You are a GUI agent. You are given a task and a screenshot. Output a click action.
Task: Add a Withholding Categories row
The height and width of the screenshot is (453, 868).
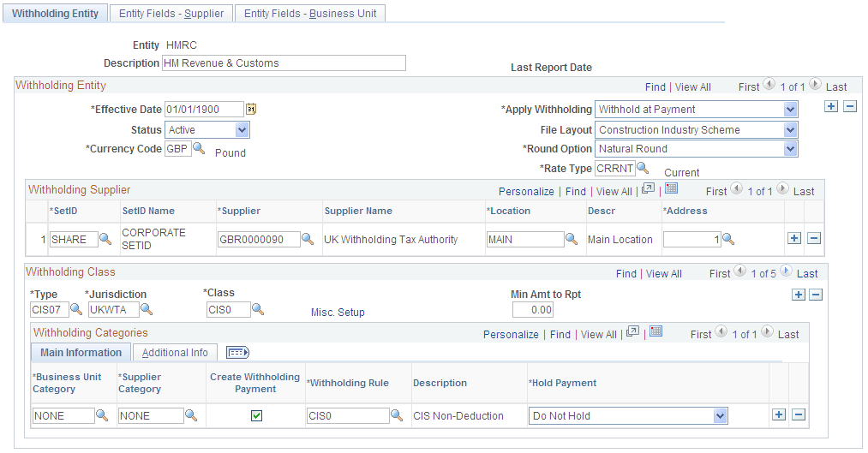(x=779, y=414)
